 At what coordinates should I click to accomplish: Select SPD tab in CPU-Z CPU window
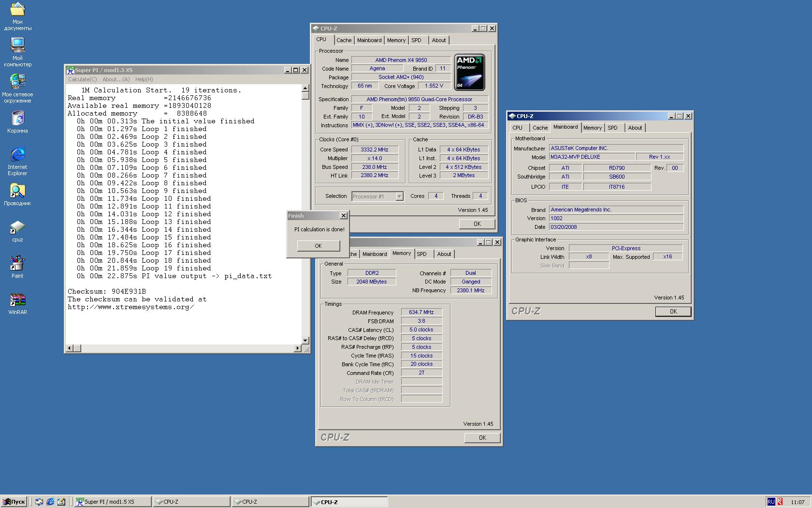point(417,40)
